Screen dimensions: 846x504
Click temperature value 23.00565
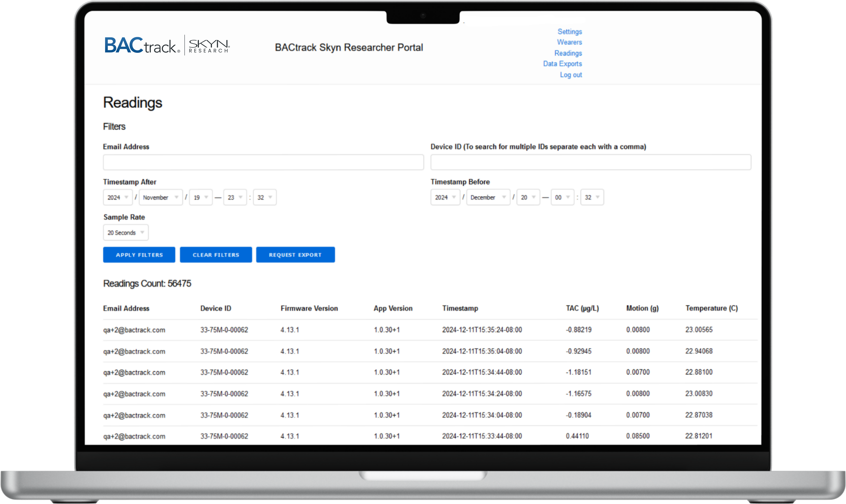coord(699,330)
